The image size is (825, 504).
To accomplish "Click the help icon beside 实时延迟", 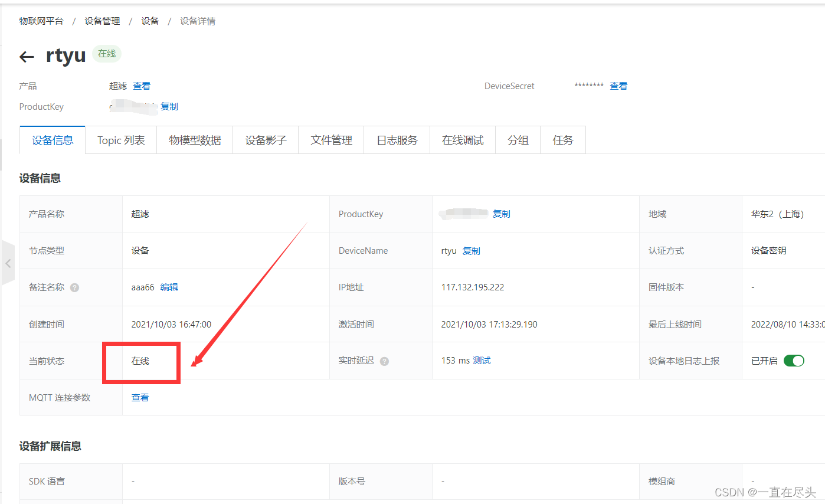I will pos(384,361).
